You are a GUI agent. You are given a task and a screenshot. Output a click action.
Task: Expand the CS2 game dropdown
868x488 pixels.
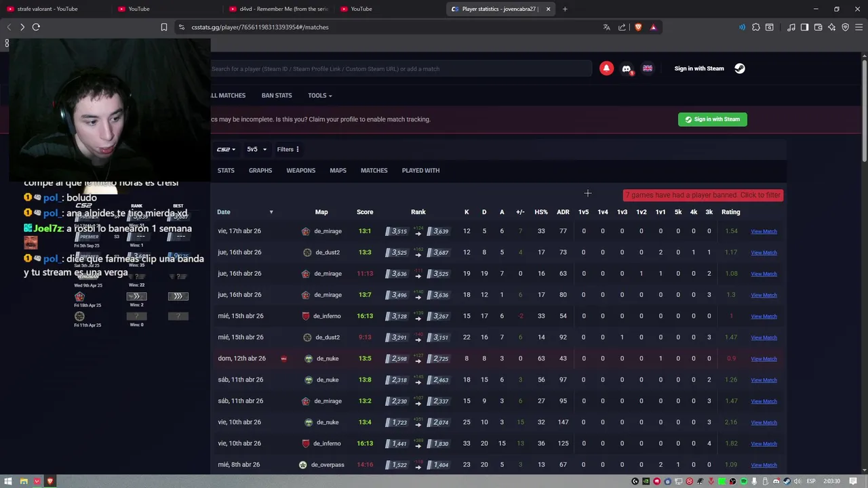tap(226, 149)
